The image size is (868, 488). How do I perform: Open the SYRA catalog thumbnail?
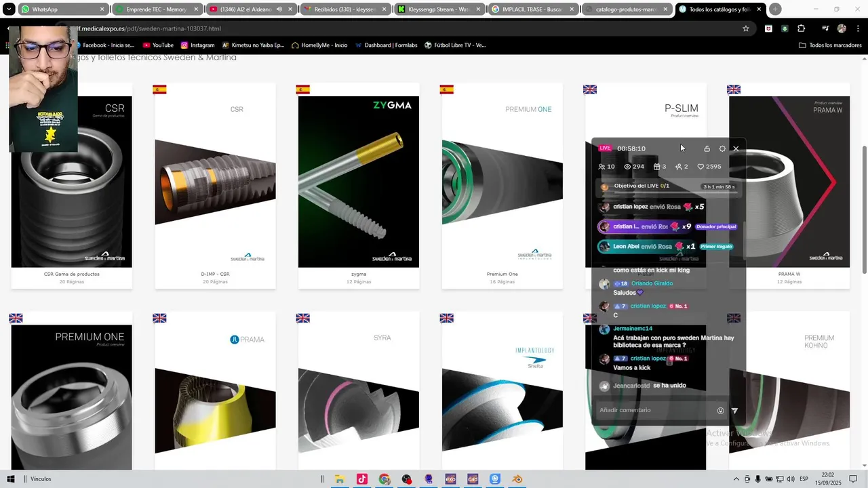pos(359,397)
